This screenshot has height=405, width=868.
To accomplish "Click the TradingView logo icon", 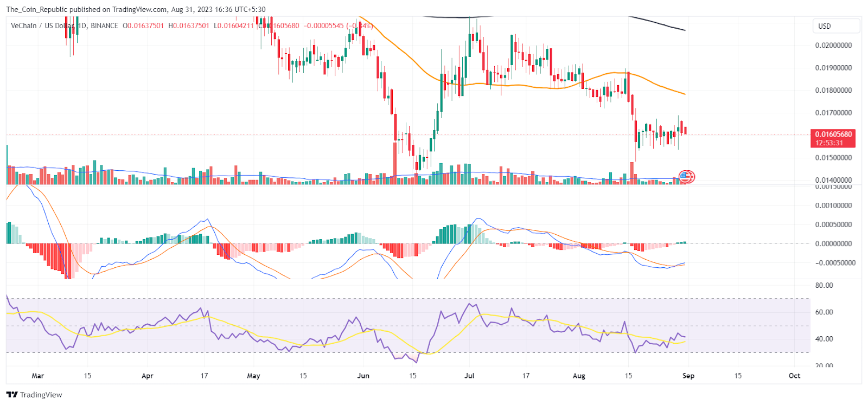I will point(12,395).
